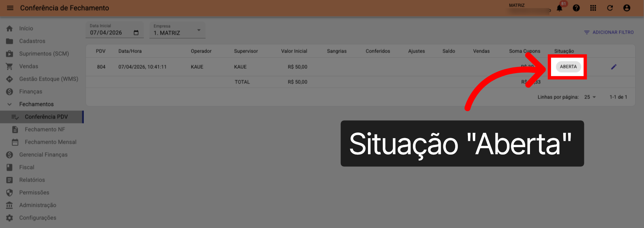Click the Data Inicial date field
The height and width of the screenshot is (228, 644).
pyautogui.click(x=115, y=30)
